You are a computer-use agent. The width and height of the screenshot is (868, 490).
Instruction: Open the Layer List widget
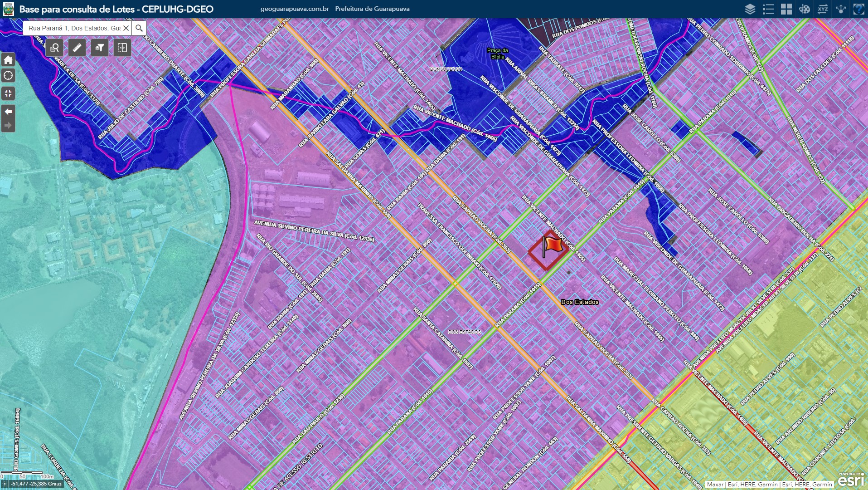(x=750, y=9)
